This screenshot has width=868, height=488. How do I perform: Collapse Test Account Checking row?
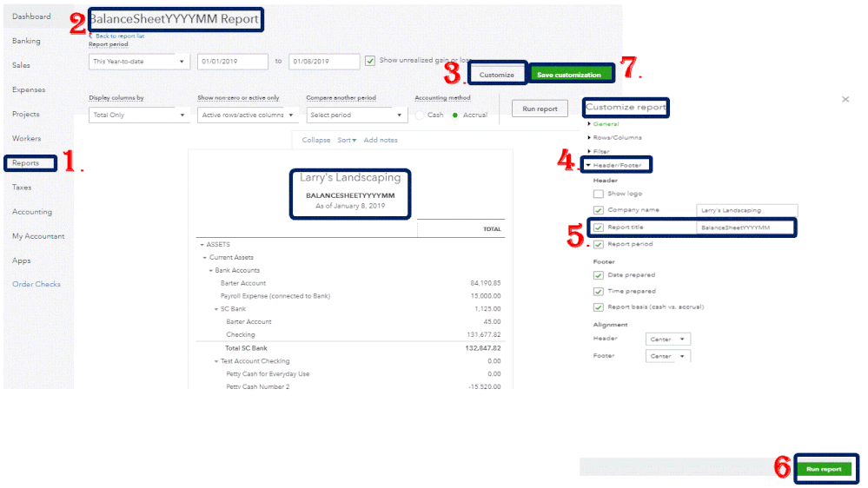pyautogui.click(x=215, y=361)
